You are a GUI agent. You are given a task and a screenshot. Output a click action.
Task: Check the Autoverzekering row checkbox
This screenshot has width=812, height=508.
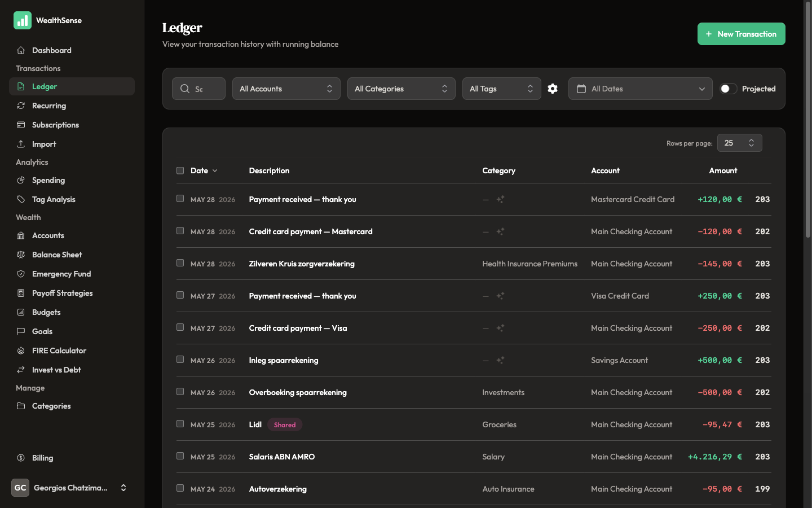[180, 488]
